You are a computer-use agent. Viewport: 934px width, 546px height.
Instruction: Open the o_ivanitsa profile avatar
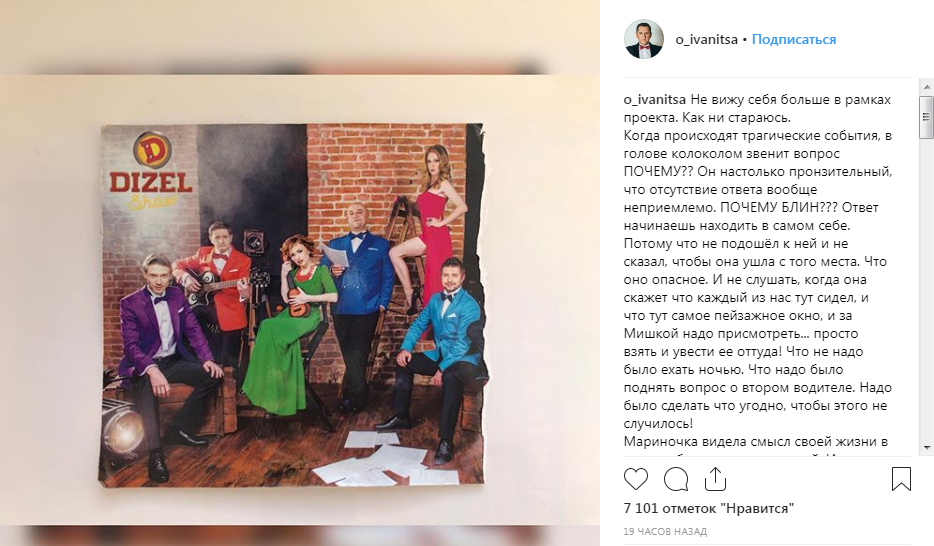click(x=644, y=39)
